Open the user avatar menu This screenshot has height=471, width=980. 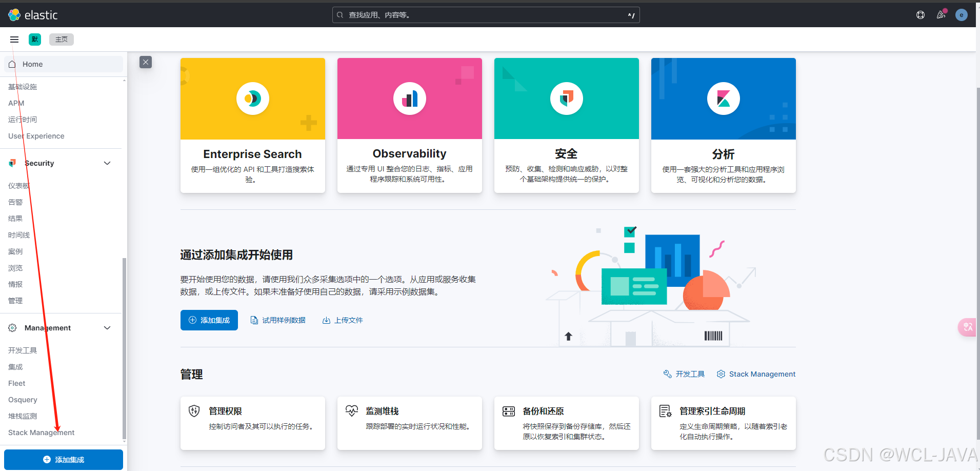click(962, 15)
